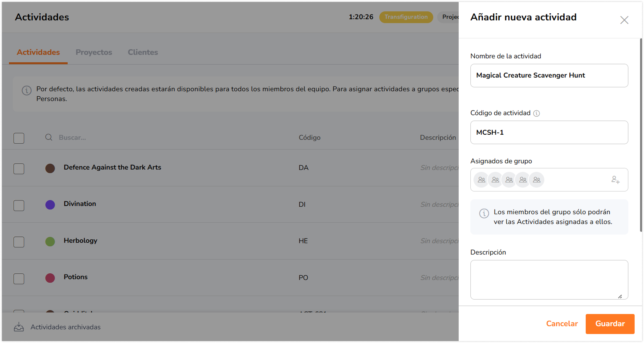The height and width of the screenshot is (343, 644).
Task: Click the last group avatar icon
Action: click(x=536, y=180)
